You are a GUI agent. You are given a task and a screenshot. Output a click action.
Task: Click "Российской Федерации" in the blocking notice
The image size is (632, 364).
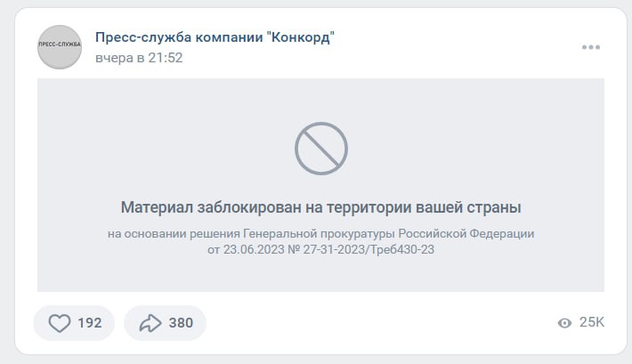click(466, 234)
